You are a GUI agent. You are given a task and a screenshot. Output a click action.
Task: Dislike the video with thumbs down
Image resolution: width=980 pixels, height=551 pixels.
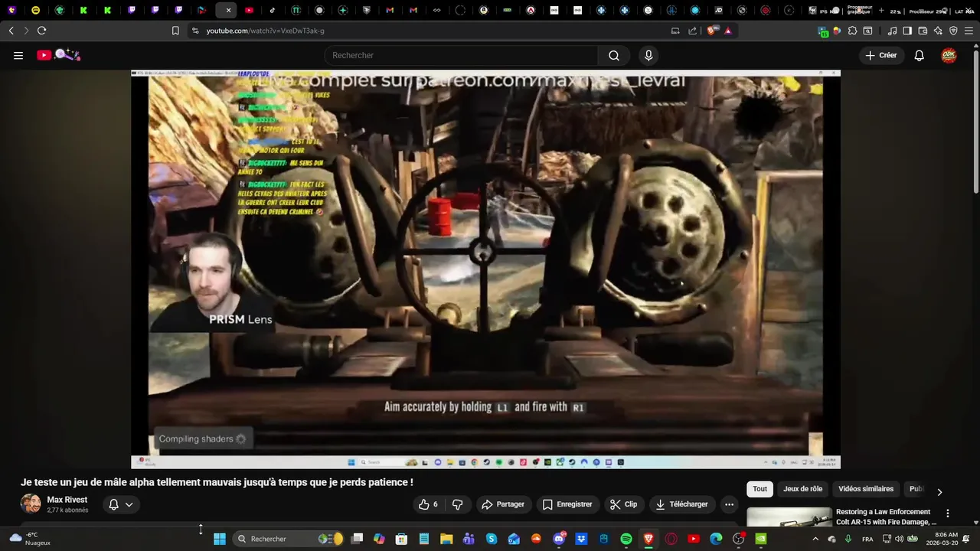click(458, 504)
